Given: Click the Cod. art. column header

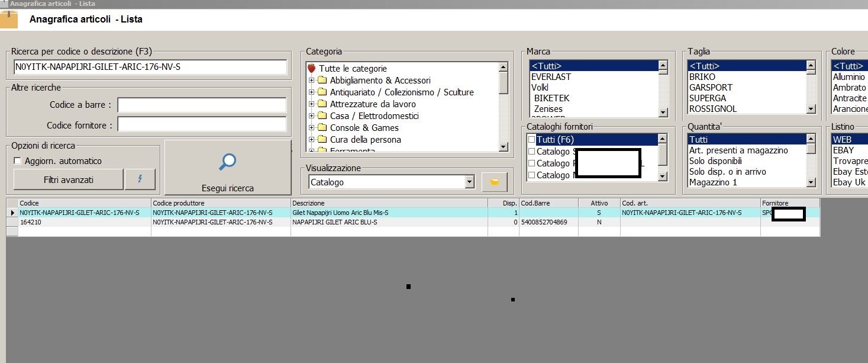Looking at the screenshot, I should pyautogui.click(x=690, y=203).
